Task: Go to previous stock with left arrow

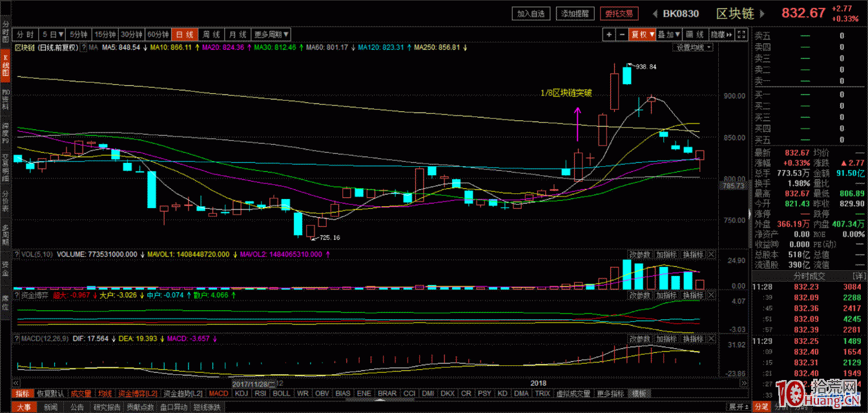Action: click(x=654, y=14)
